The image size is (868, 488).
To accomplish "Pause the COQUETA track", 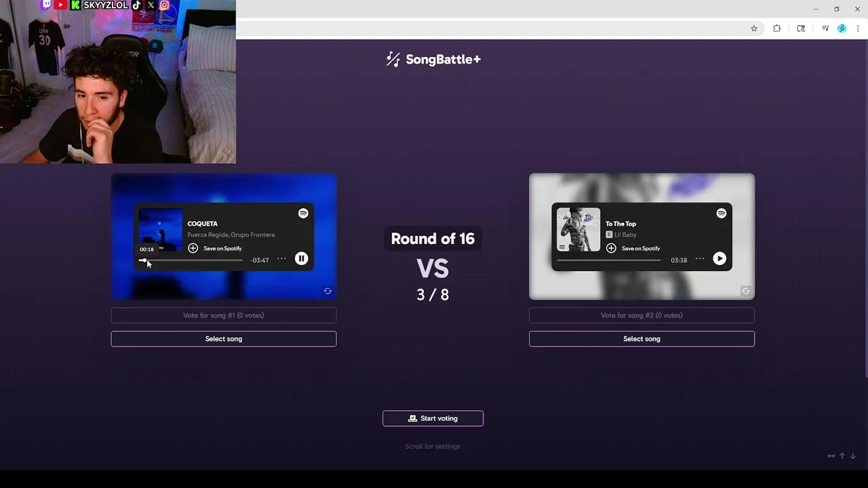I will click(302, 259).
